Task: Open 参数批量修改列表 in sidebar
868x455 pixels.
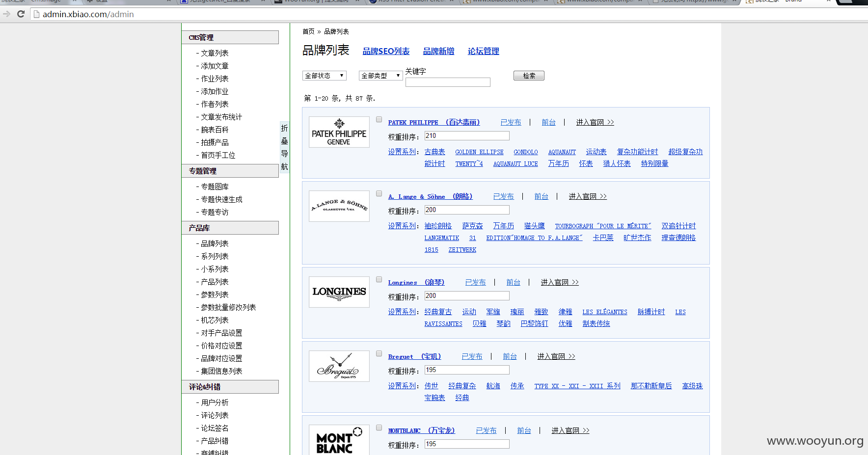Action: click(228, 307)
